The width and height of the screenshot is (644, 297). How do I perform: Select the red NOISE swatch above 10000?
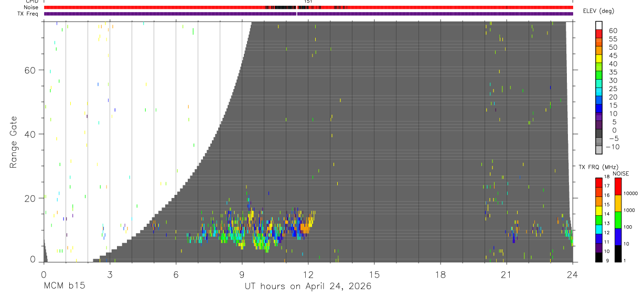(x=618, y=186)
